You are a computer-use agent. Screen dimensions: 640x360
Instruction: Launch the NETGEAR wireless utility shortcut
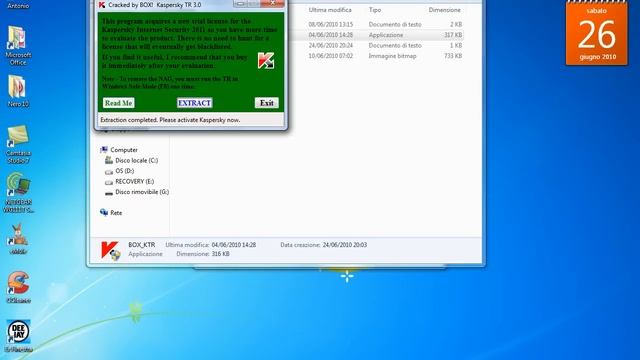18,193
